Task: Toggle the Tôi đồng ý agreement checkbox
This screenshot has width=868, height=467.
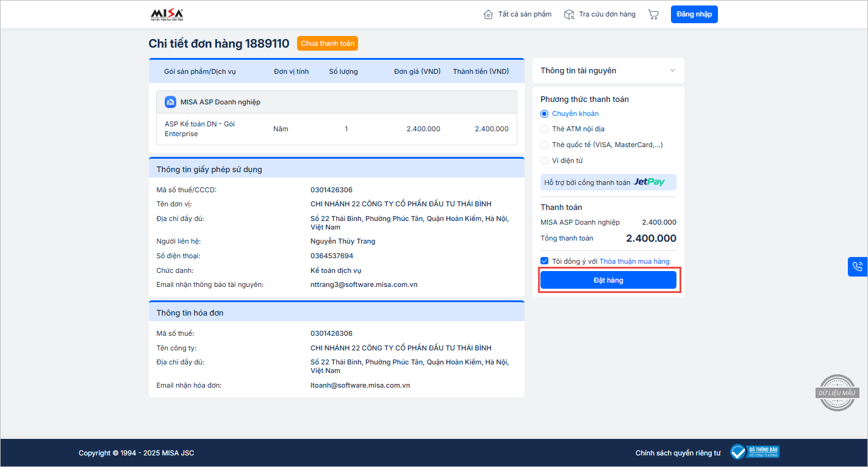Action: coord(545,261)
